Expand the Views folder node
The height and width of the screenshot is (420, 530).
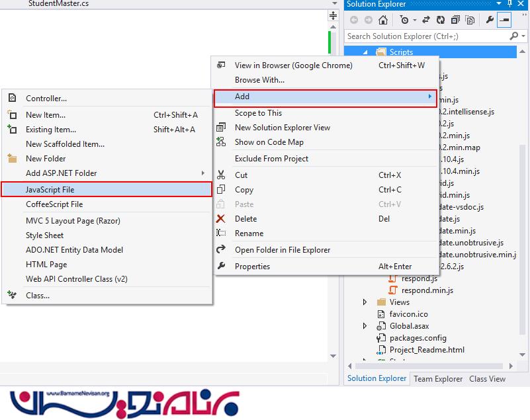tap(365, 302)
